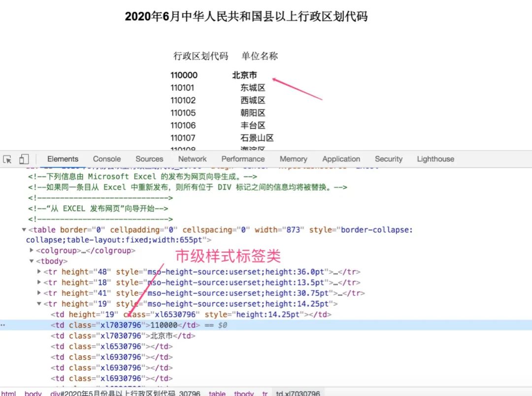The image size is (532, 396).
Task: Collapse the table element node
Action: point(24,230)
